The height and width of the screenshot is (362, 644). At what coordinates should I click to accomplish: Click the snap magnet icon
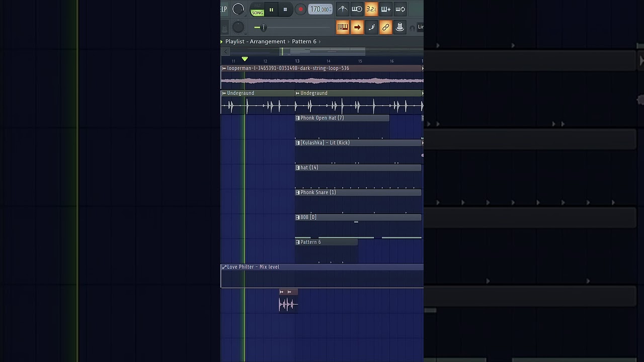(x=413, y=28)
